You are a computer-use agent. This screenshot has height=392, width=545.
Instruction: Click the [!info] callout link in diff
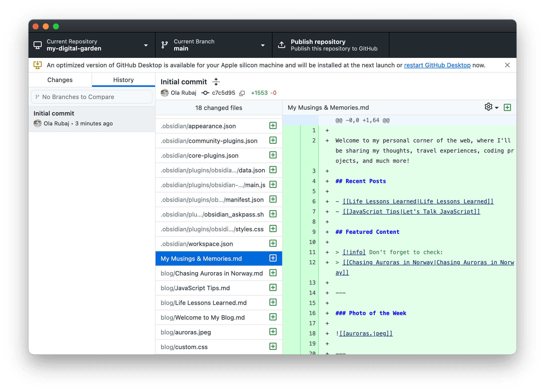coord(354,252)
